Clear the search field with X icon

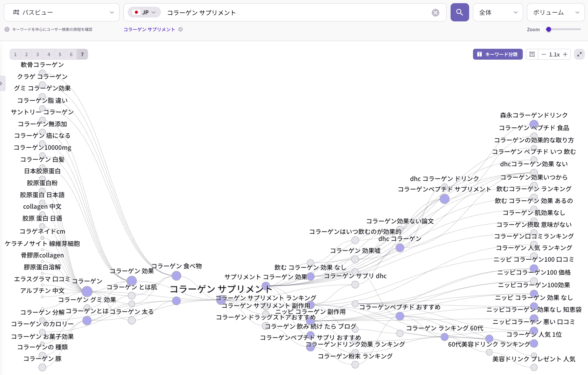[435, 13]
